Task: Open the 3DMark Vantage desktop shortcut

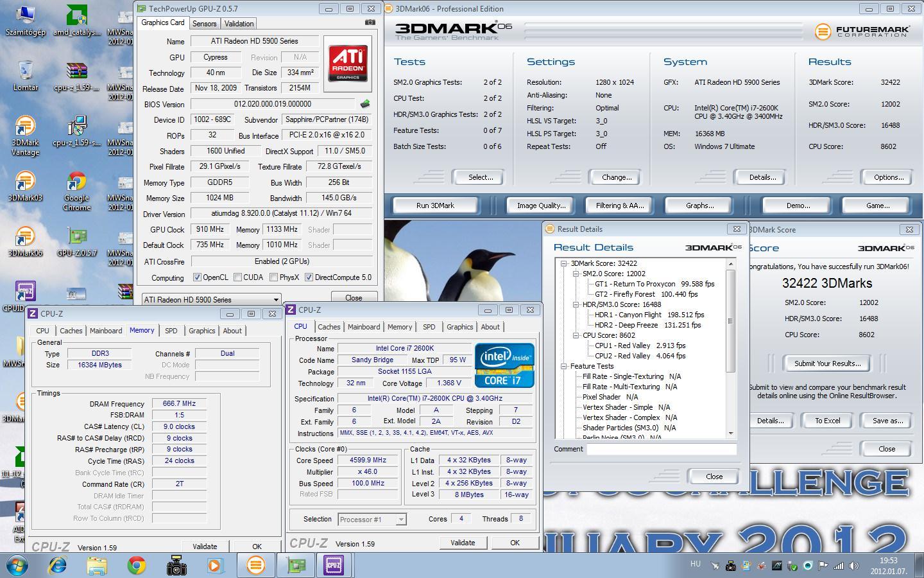Action: pos(26,136)
